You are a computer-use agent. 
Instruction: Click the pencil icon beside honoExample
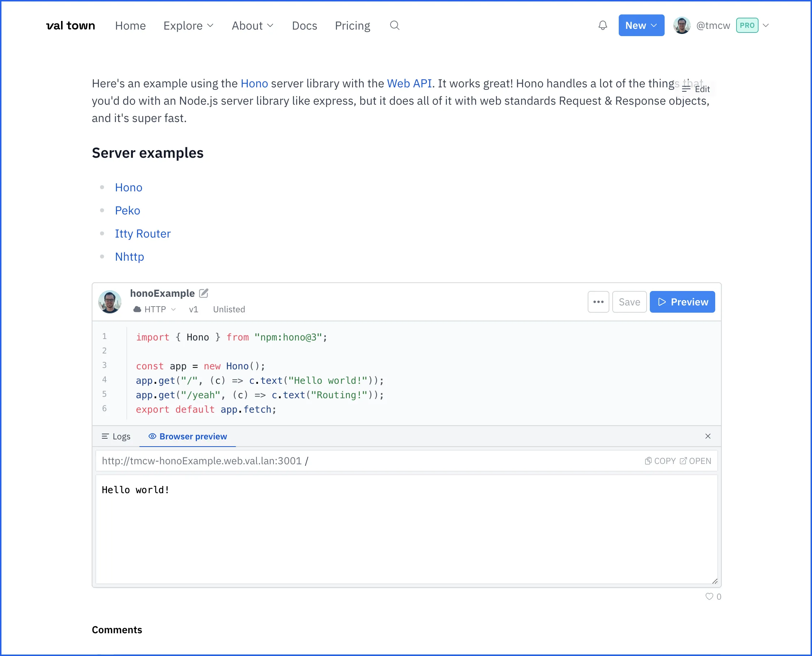(204, 293)
